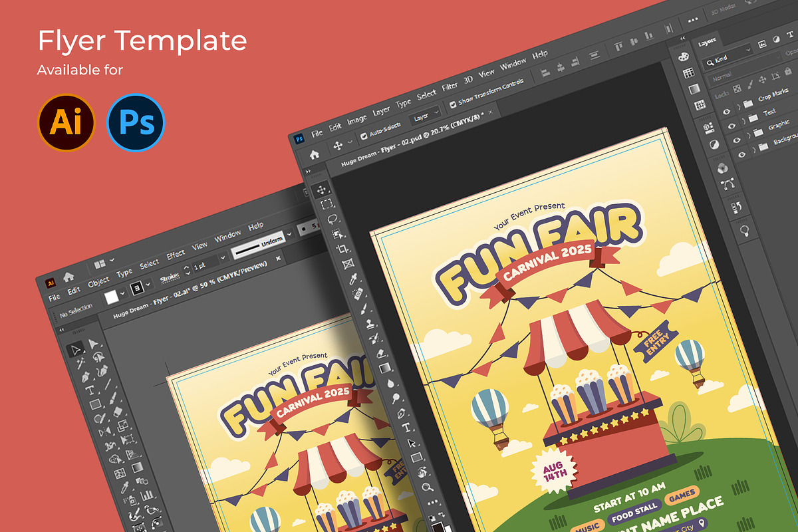The height and width of the screenshot is (532, 798).
Task: Open the Color panel icon in Photoshop
Action: point(684,57)
